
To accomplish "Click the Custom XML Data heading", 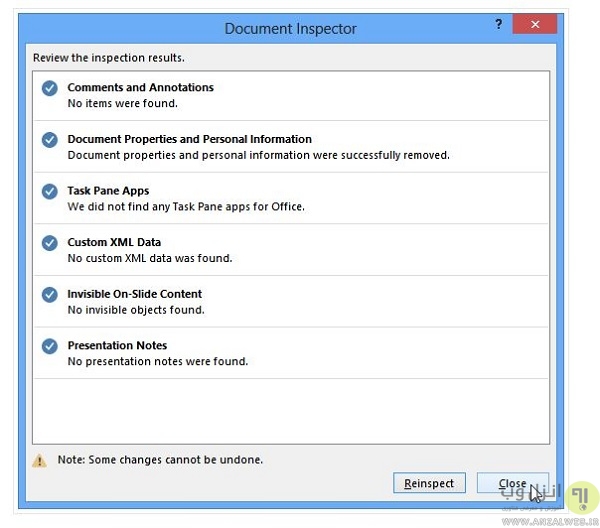I will coord(114,242).
